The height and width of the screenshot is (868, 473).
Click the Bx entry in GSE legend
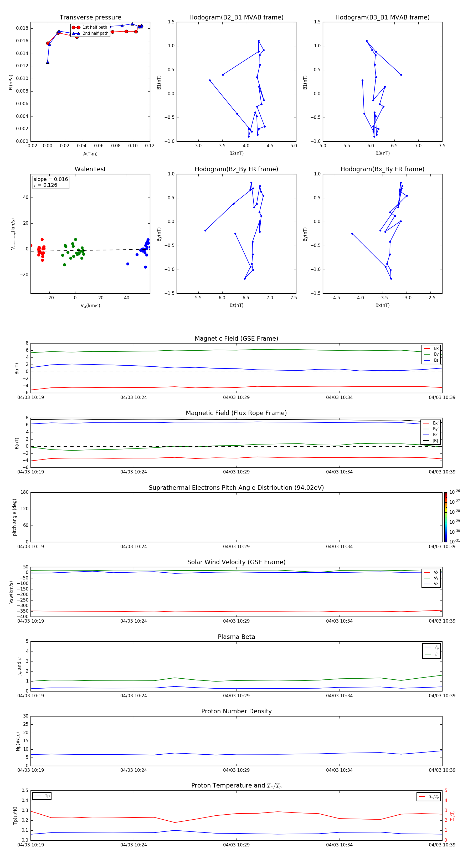pos(431,349)
